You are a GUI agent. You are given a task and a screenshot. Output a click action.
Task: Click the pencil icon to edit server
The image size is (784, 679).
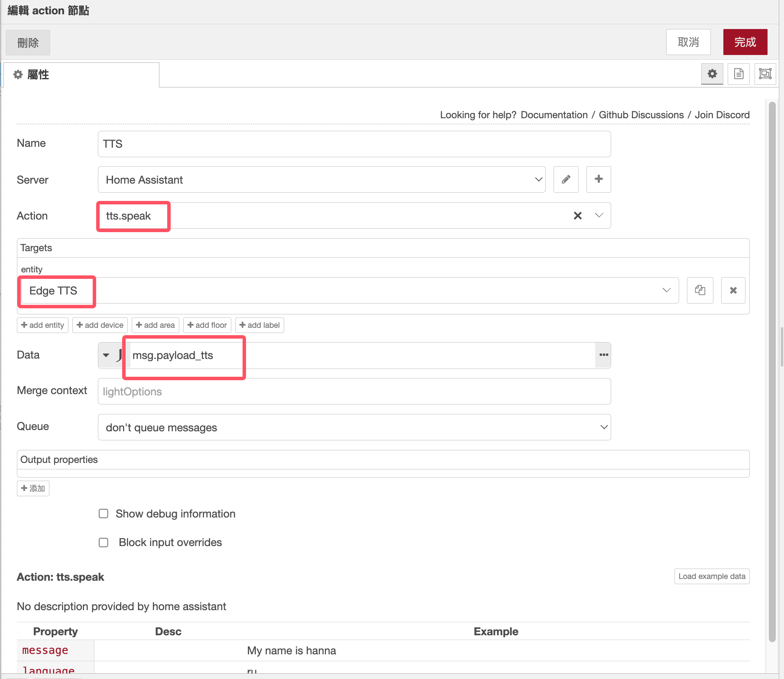(x=566, y=179)
